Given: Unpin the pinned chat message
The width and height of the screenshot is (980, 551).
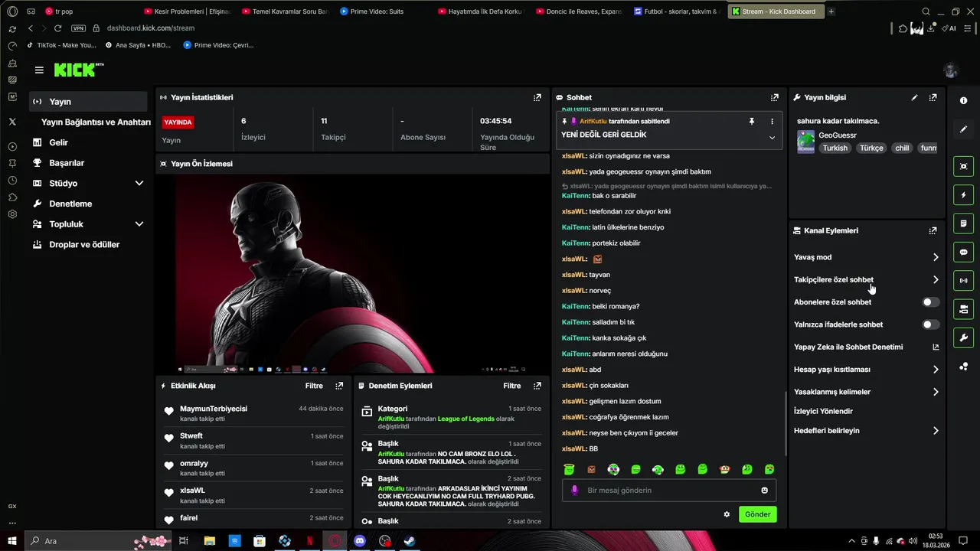Looking at the screenshot, I should (752, 121).
